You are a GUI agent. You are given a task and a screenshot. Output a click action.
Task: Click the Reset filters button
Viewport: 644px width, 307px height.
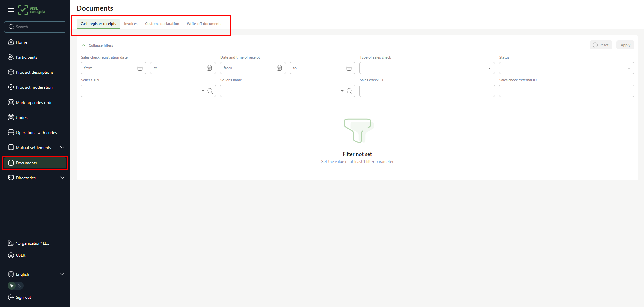[x=601, y=45]
